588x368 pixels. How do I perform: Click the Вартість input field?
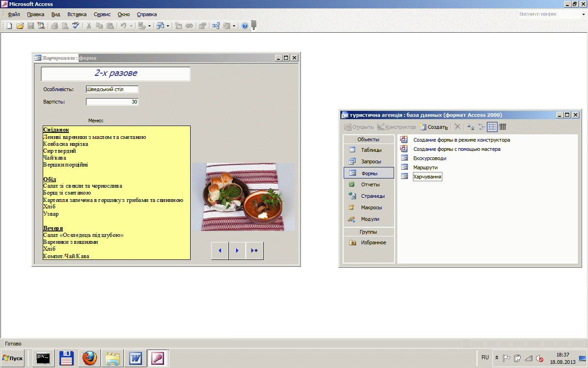coord(112,102)
